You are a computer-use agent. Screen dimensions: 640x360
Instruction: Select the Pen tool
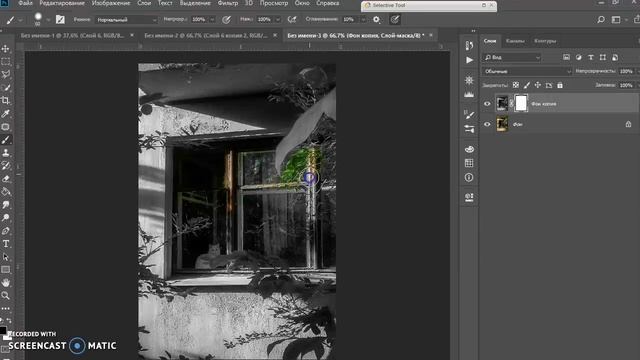coord(6,231)
